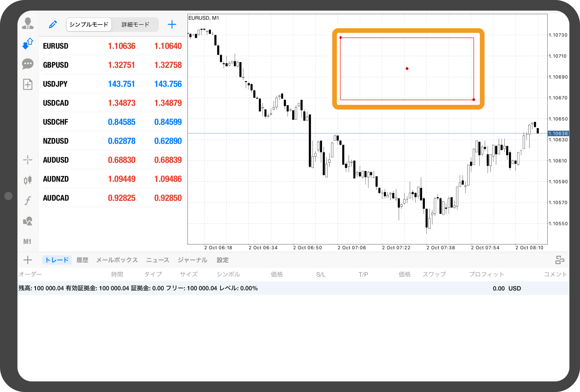Viewport: 580px width, 392px height.
Task: Create a new order with the document-plus icon
Action: click(x=28, y=84)
